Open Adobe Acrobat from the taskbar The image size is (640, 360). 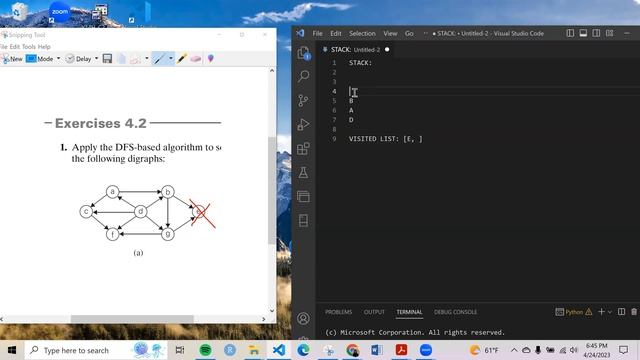(401, 350)
